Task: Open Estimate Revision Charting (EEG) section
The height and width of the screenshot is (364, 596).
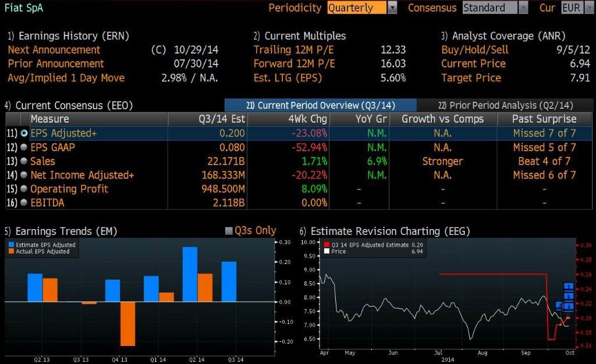Action: [x=385, y=231]
